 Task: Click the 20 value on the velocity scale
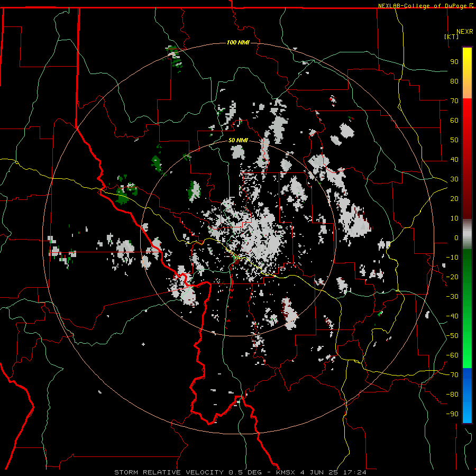tap(454, 198)
